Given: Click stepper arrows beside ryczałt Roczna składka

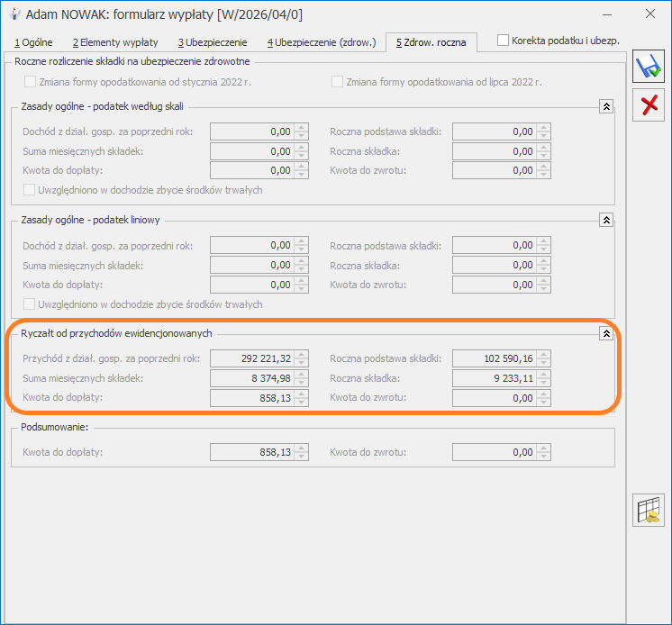Looking at the screenshot, I should pyautogui.click(x=544, y=377).
